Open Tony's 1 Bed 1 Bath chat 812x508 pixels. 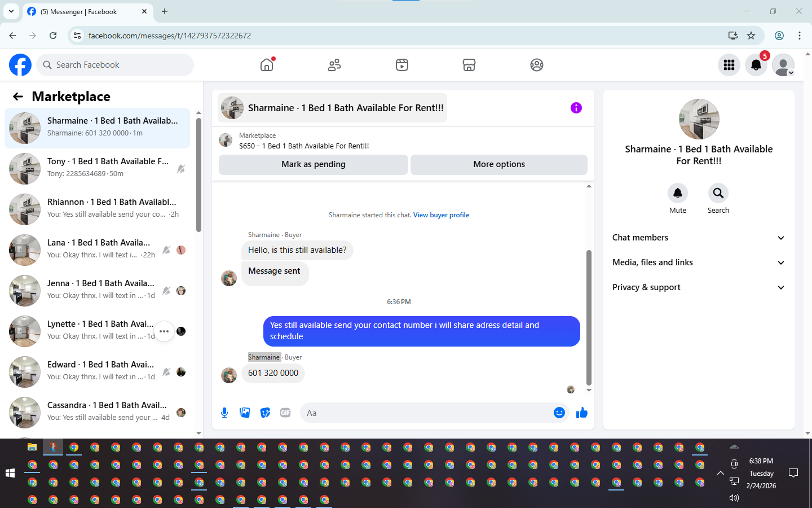pyautogui.click(x=98, y=169)
